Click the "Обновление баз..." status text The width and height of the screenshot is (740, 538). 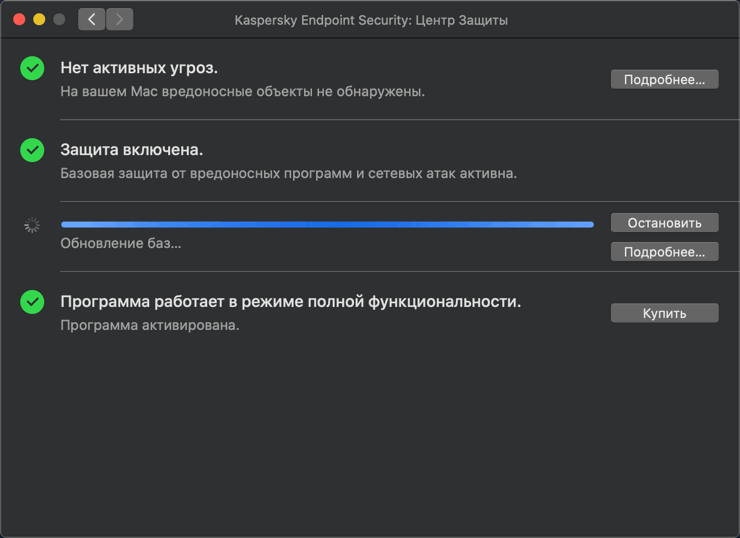(x=121, y=243)
